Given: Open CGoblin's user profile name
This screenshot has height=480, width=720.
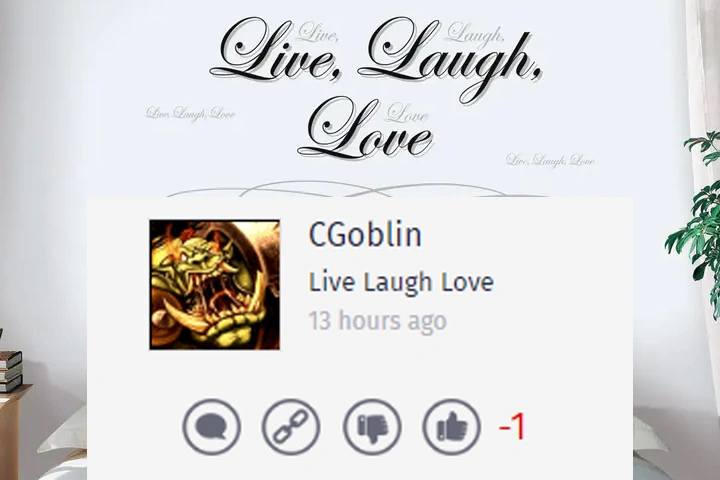Looking at the screenshot, I should (x=365, y=234).
